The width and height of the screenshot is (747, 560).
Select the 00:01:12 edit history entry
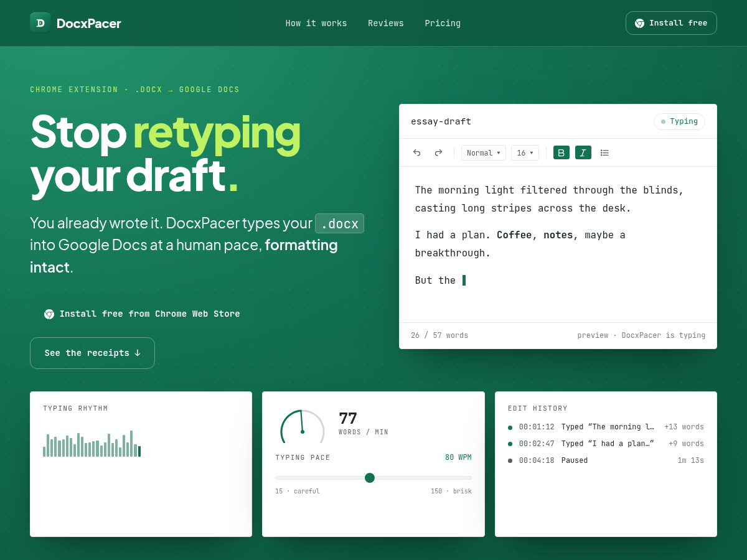point(606,427)
